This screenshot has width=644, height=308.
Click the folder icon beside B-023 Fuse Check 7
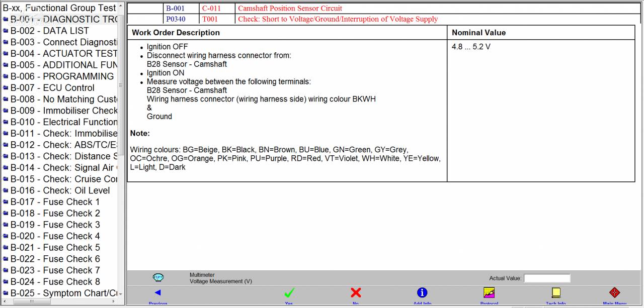point(6,270)
